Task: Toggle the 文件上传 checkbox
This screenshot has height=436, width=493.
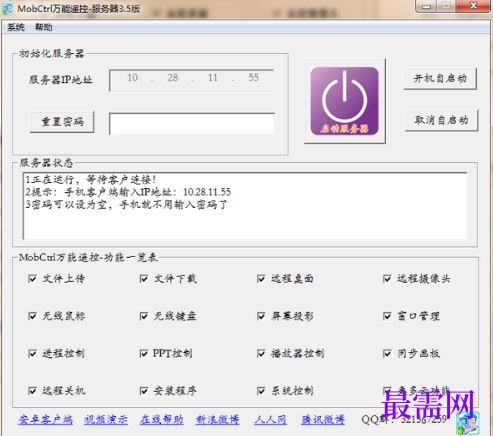Action: click(33, 279)
